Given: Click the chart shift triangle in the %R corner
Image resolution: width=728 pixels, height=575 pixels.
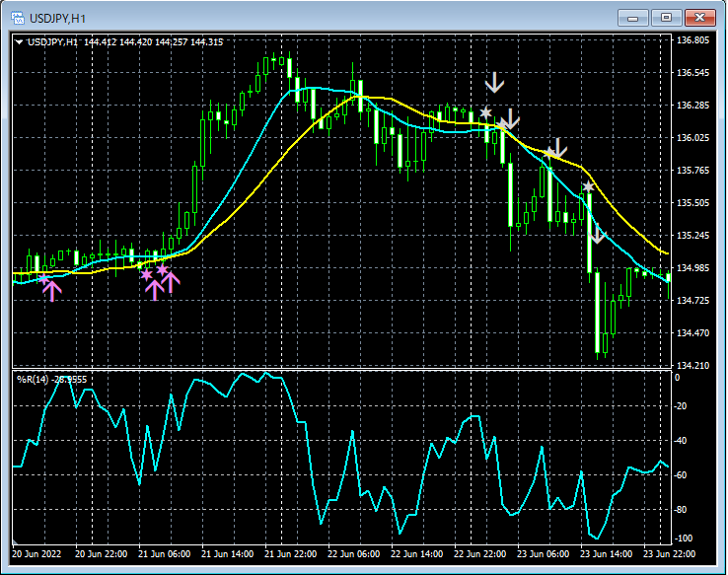Looking at the screenshot, I should point(16,541).
